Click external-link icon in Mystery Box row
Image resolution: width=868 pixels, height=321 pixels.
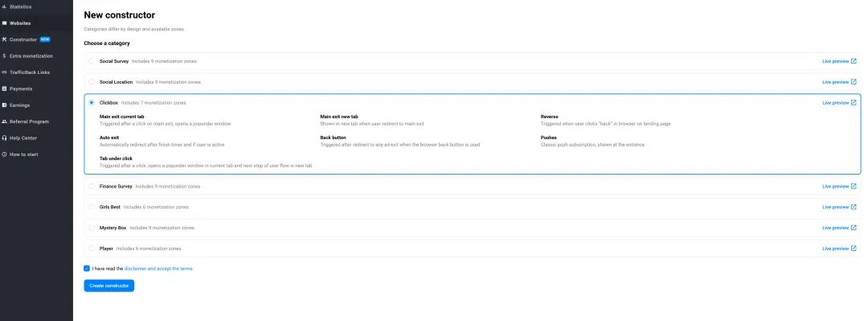pos(854,228)
